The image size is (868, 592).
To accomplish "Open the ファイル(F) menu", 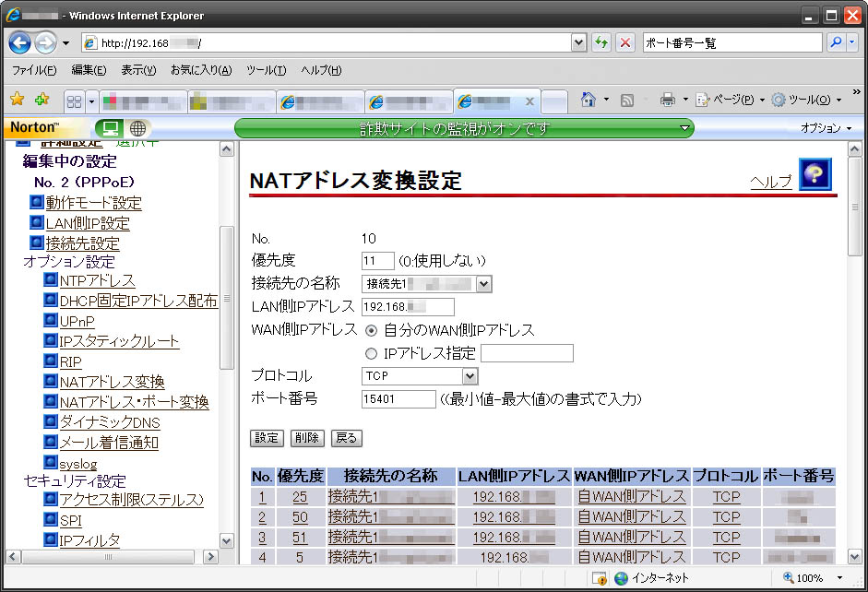I will click(34, 70).
